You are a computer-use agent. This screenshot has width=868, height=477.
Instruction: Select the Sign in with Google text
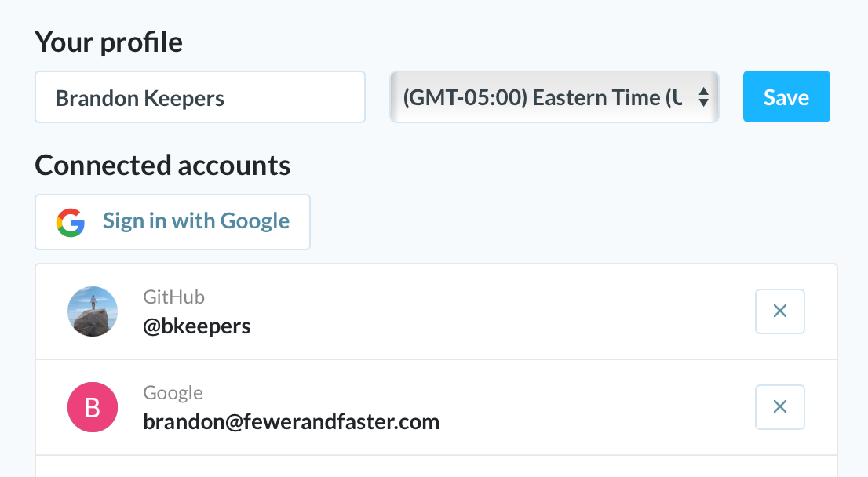tap(196, 221)
